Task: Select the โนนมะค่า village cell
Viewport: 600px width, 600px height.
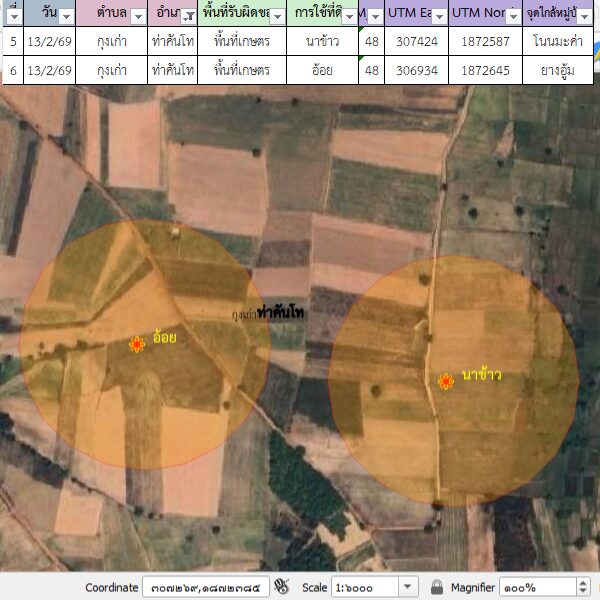Action: click(x=559, y=42)
